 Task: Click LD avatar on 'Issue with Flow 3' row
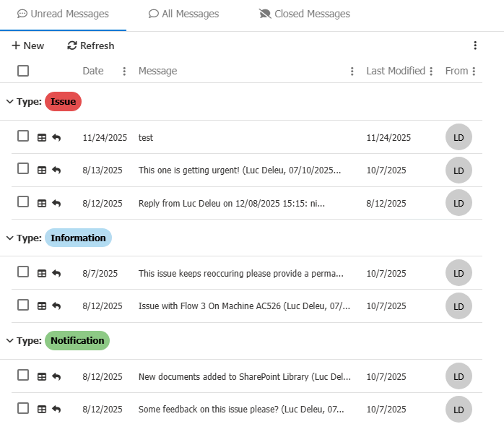coord(459,306)
